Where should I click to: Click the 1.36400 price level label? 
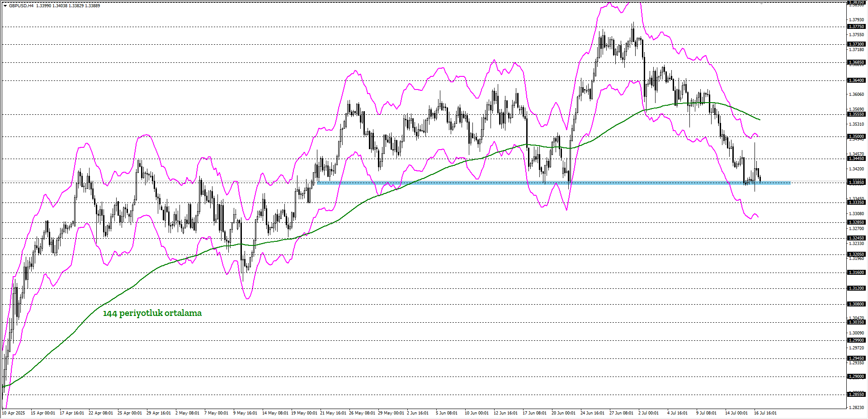pyautogui.click(x=856, y=80)
